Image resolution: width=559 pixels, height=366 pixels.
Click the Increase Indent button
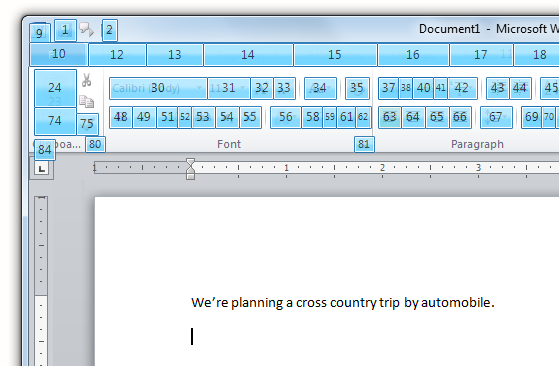520,88
